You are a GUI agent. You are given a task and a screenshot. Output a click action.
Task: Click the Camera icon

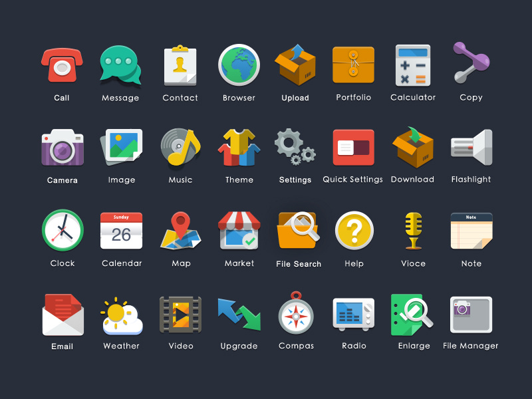click(62, 147)
